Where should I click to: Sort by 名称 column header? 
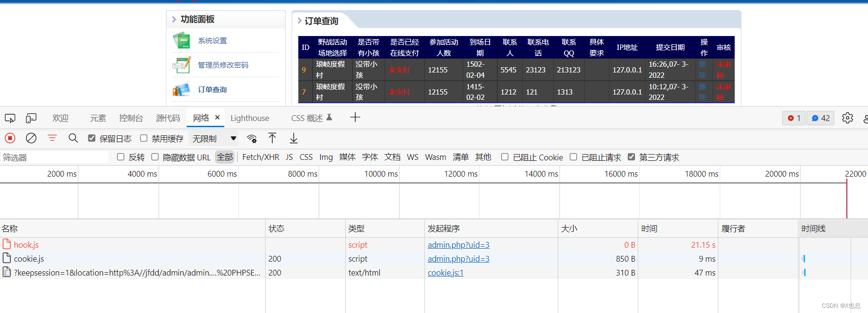pos(132,229)
